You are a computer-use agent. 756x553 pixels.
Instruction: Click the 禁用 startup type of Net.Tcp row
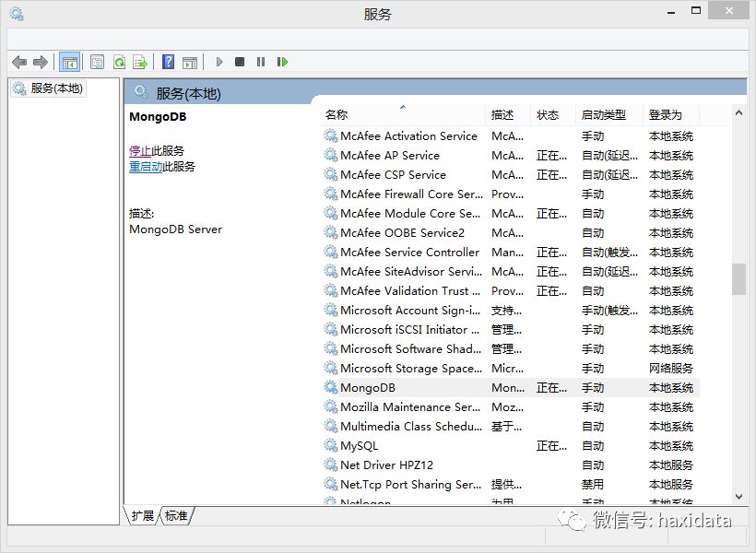click(593, 484)
